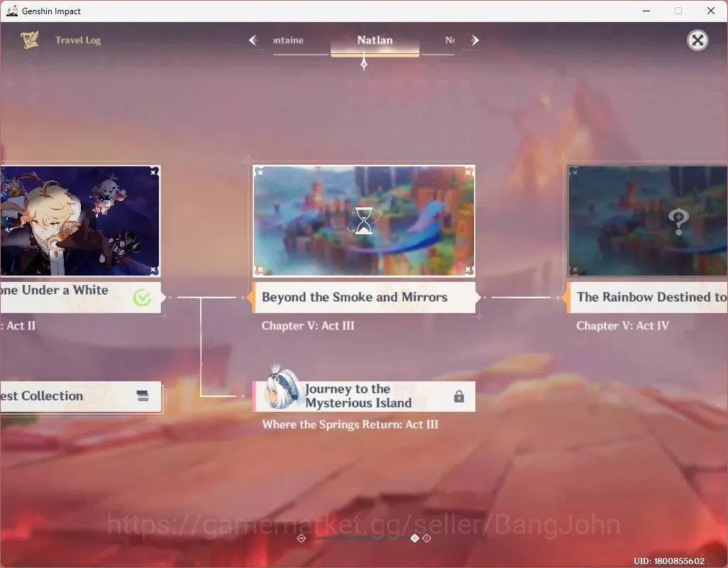Viewport: 728px width, 568px height.
Task: Click the Travel Log scroll icon
Action: 30,40
